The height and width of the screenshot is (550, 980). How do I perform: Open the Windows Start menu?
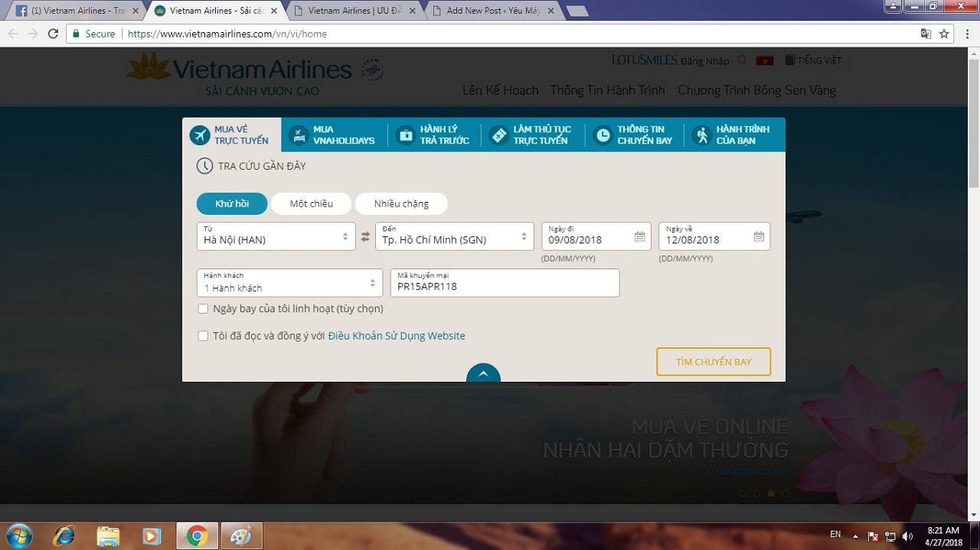pos(18,535)
